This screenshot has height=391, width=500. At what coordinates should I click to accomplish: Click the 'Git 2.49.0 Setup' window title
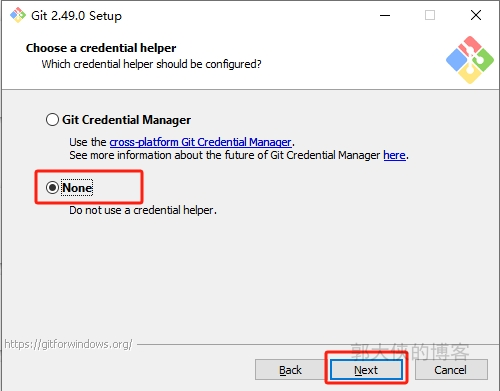(76, 16)
